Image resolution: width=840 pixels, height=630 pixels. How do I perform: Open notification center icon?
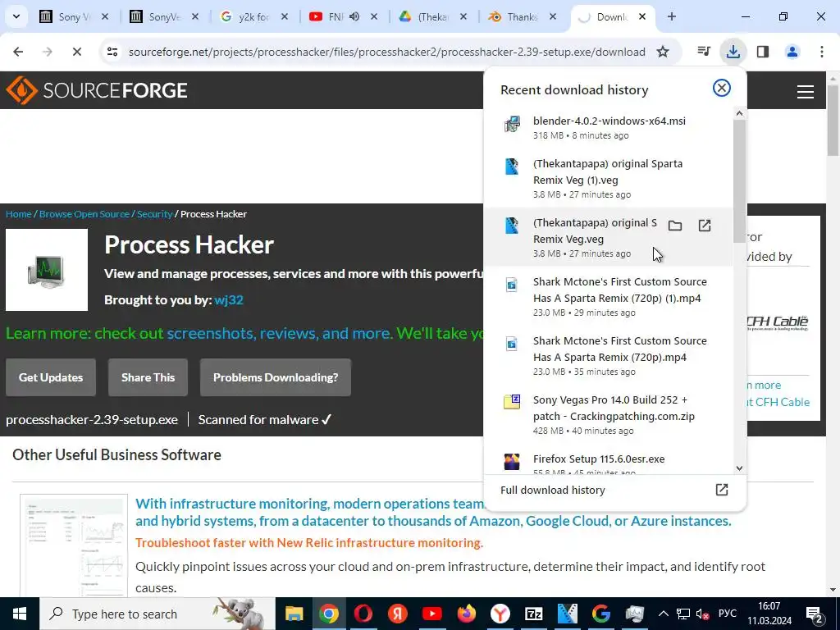tap(815, 614)
